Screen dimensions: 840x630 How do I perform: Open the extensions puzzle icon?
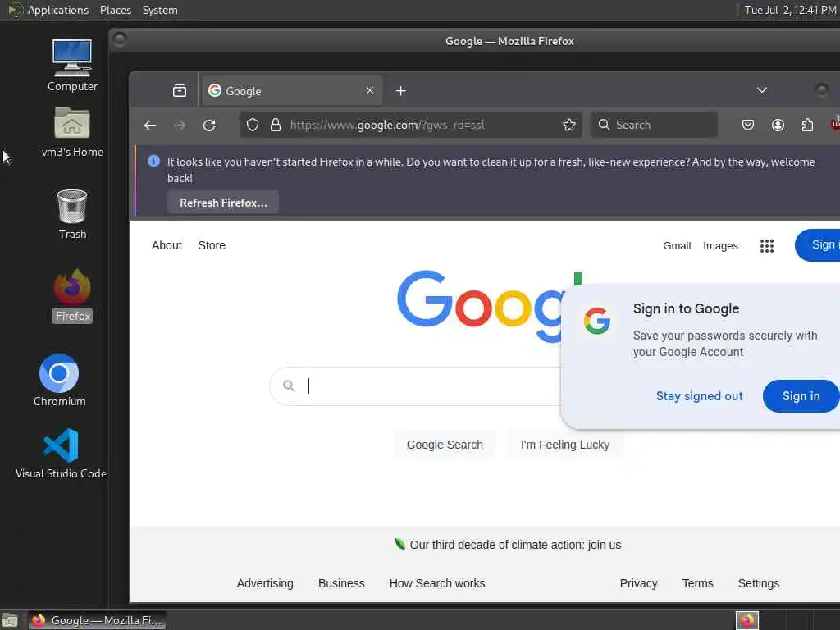point(807,125)
